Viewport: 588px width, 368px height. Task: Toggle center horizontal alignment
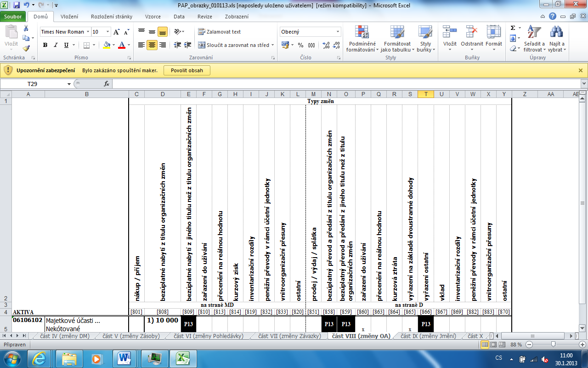coord(152,45)
